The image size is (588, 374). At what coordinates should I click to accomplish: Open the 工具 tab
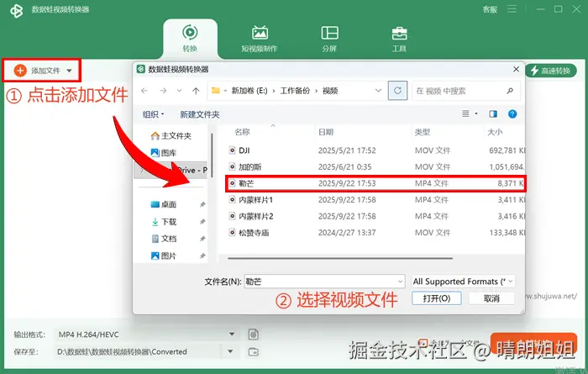pyautogui.click(x=399, y=39)
